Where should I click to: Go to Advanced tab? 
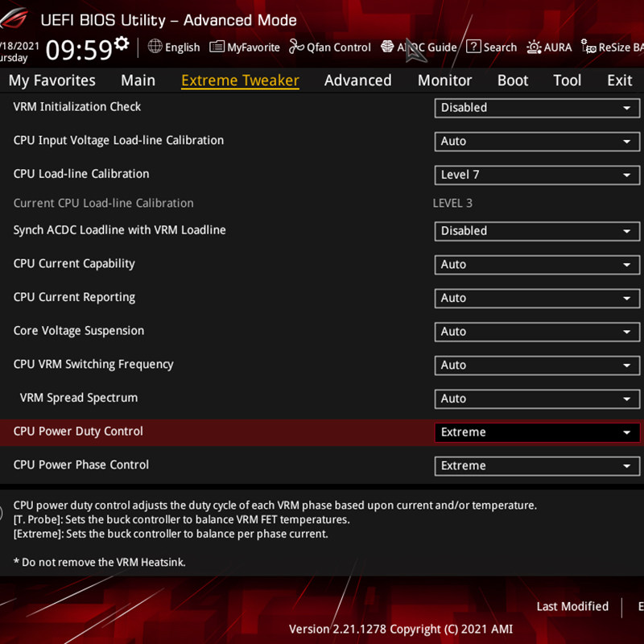[357, 80]
